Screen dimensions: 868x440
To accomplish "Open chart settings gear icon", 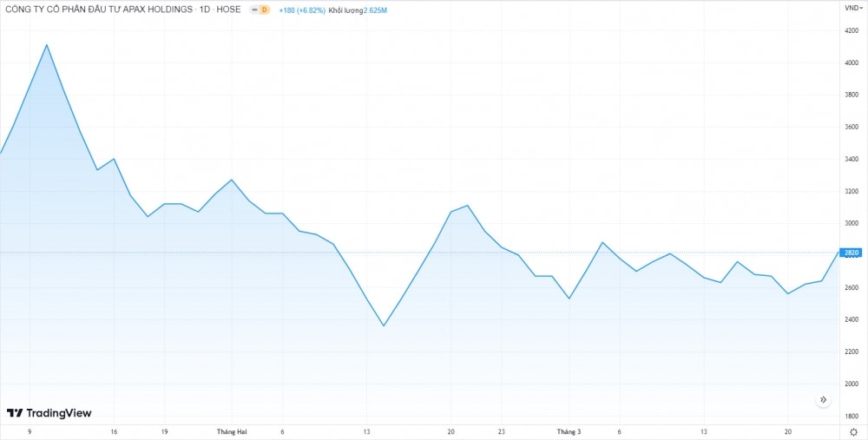I will [853, 431].
